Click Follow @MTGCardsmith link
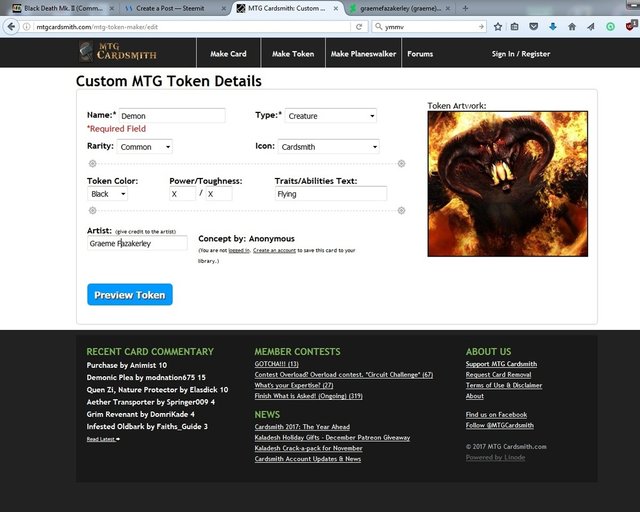This screenshot has height=512, width=640. (500, 425)
